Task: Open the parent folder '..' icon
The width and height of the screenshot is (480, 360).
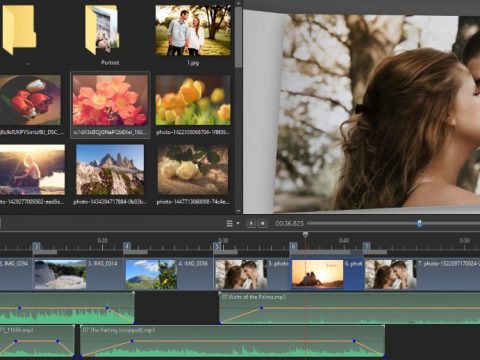Action: point(19,29)
